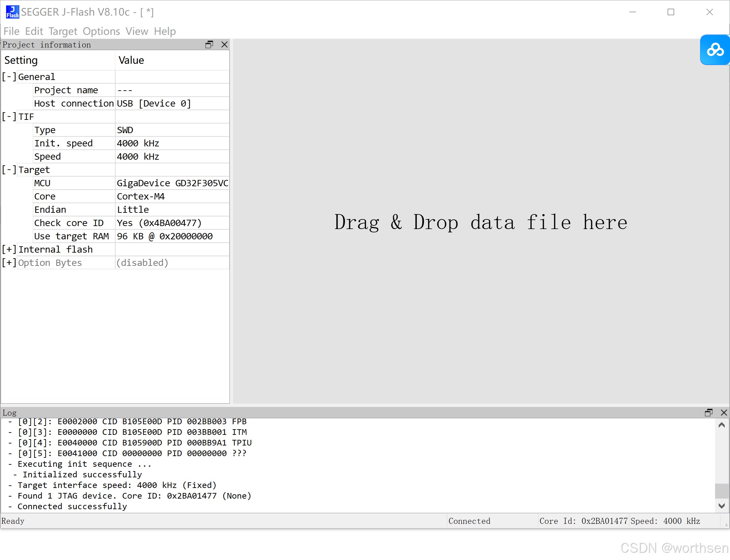730x560 pixels.
Task: Open the Options menu
Action: [x=101, y=31]
